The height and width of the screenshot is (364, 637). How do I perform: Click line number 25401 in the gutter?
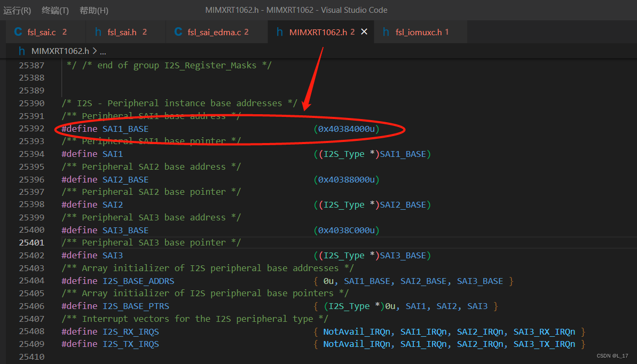tap(32, 242)
